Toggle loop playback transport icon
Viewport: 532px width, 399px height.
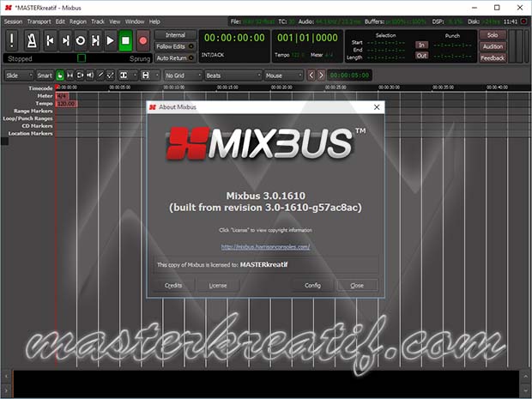coord(81,40)
